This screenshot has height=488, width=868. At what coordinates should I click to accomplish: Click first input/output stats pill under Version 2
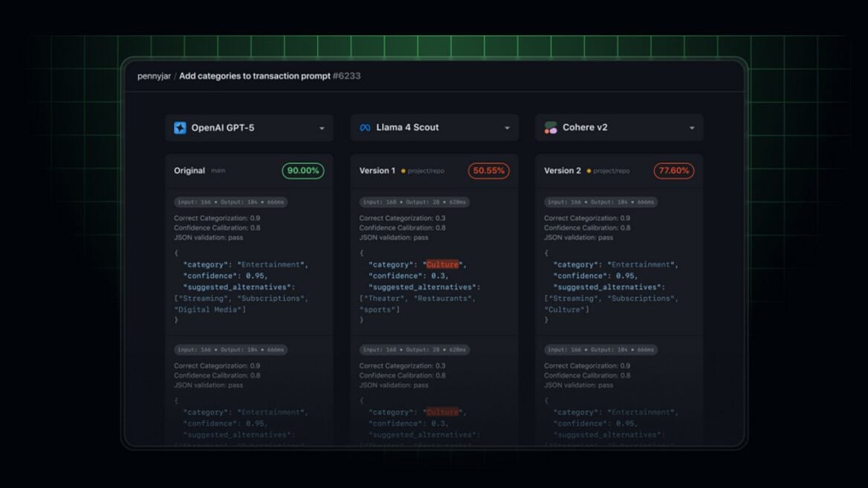point(600,202)
